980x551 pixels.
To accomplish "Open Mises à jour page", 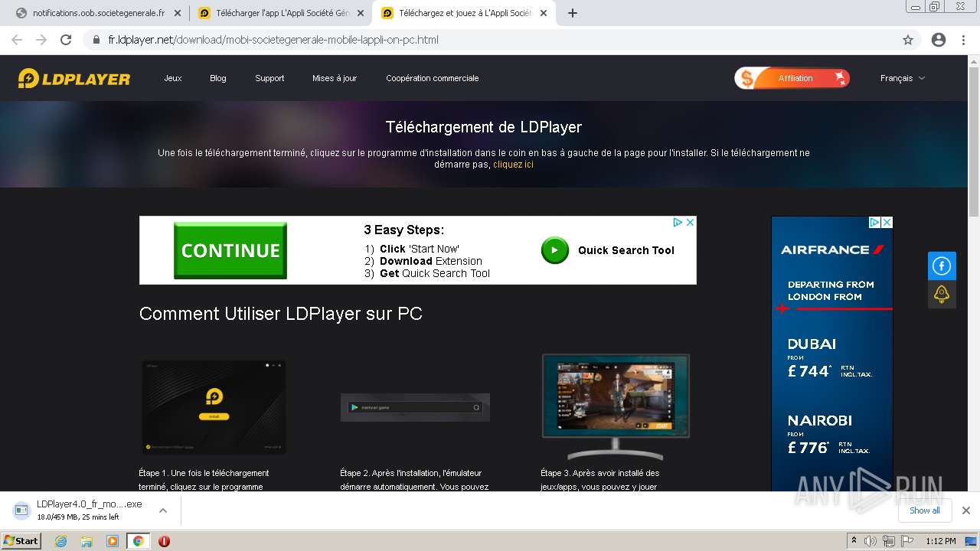I will [x=335, y=78].
